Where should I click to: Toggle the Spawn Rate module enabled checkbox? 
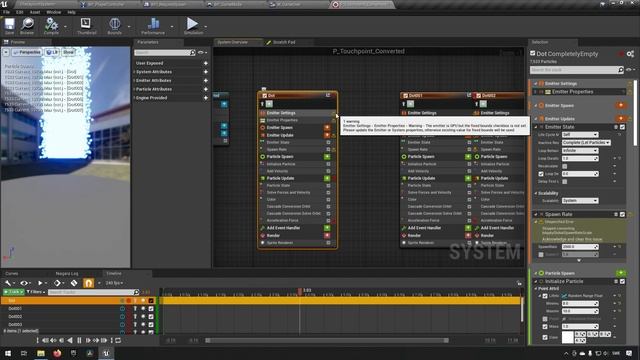pyautogui.click(x=622, y=214)
